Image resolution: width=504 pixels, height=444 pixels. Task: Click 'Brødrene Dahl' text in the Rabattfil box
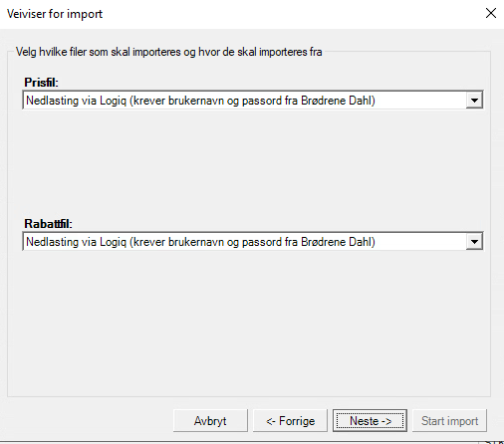click(x=338, y=242)
